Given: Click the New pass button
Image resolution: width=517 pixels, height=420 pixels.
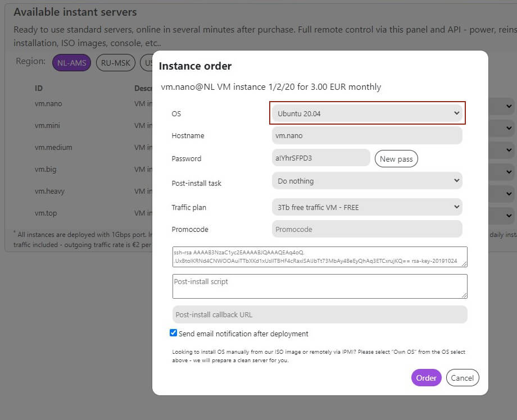Looking at the screenshot, I should pyautogui.click(x=396, y=159).
